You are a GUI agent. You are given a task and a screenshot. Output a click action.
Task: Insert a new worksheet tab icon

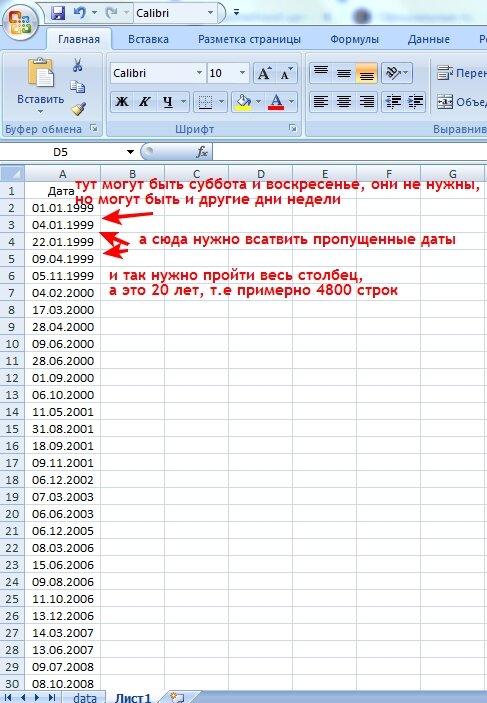click(177, 698)
